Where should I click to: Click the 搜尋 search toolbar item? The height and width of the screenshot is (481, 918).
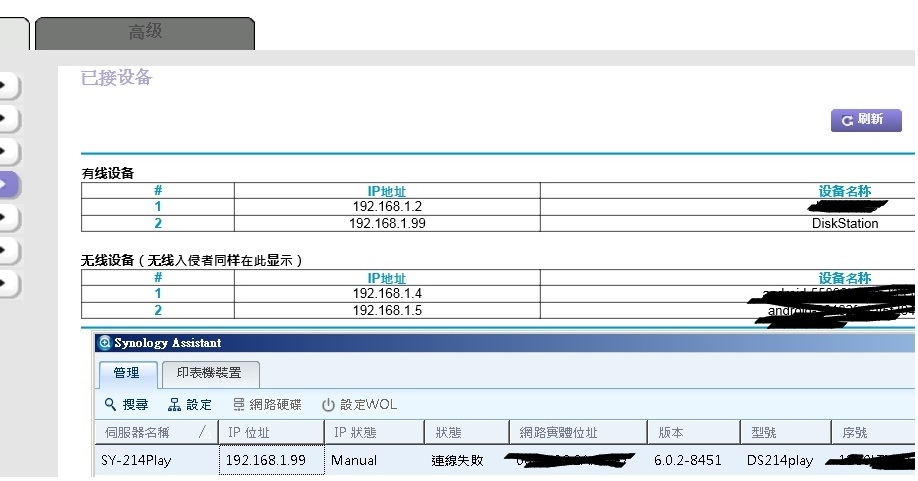[126, 404]
